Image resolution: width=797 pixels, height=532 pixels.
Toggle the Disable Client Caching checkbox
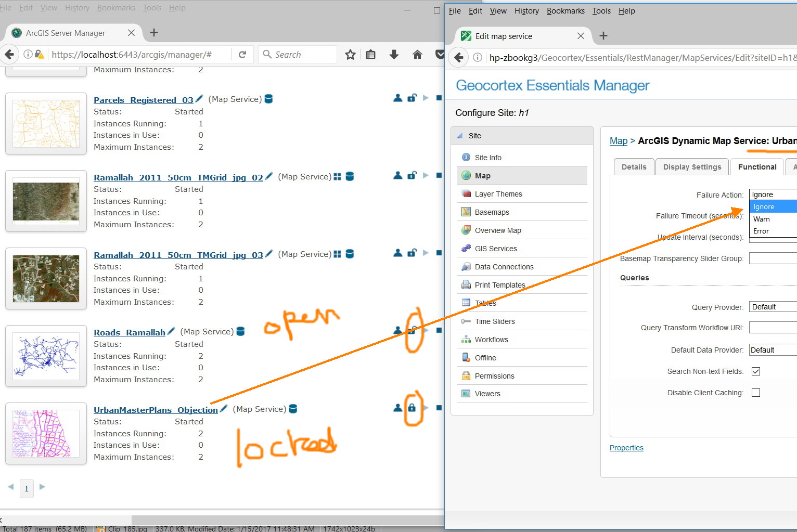pyautogui.click(x=756, y=393)
